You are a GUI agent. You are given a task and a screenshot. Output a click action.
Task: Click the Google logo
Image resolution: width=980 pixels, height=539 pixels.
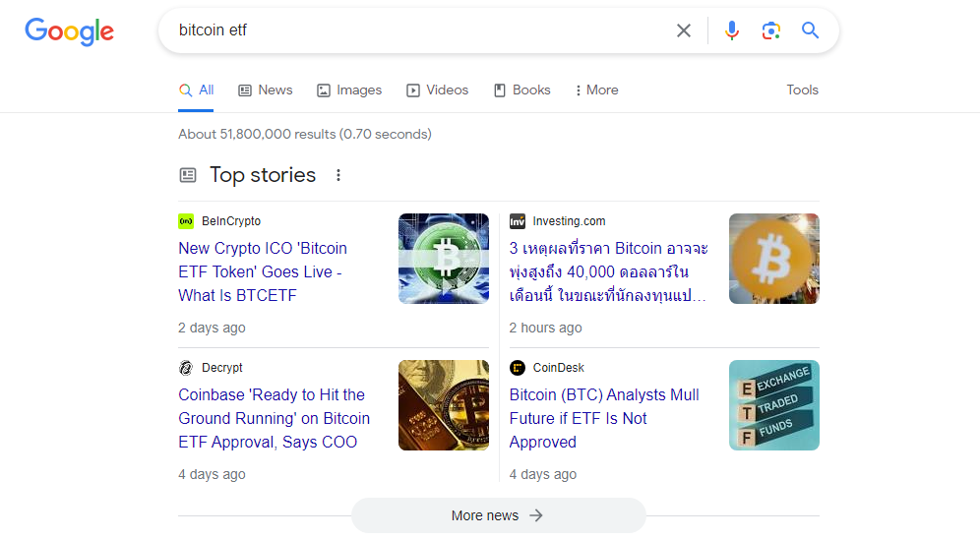coord(70,30)
